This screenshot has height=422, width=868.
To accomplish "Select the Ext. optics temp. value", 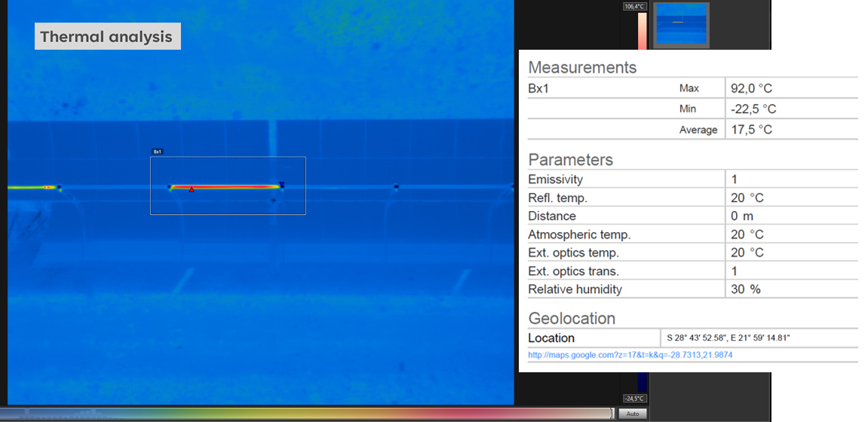I will (747, 252).
